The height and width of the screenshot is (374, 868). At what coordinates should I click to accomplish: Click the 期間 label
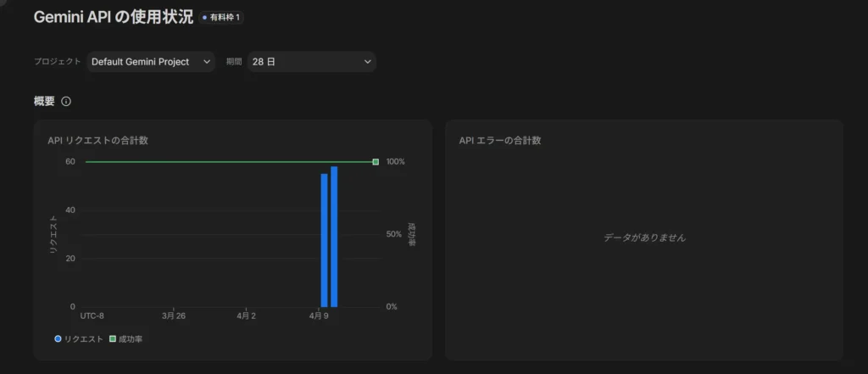tap(234, 62)
